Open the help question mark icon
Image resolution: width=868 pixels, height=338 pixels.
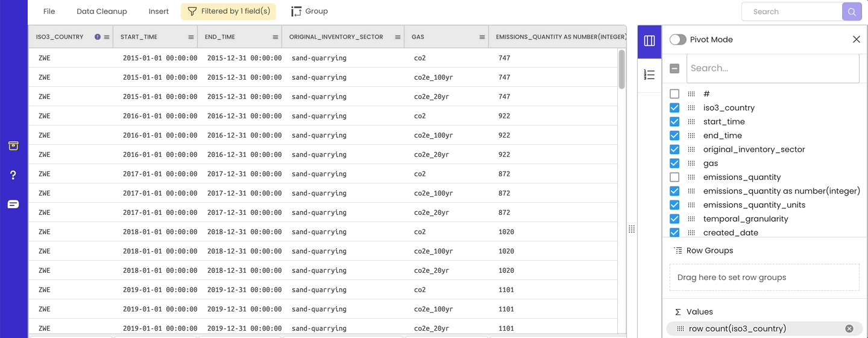point(13,175)
